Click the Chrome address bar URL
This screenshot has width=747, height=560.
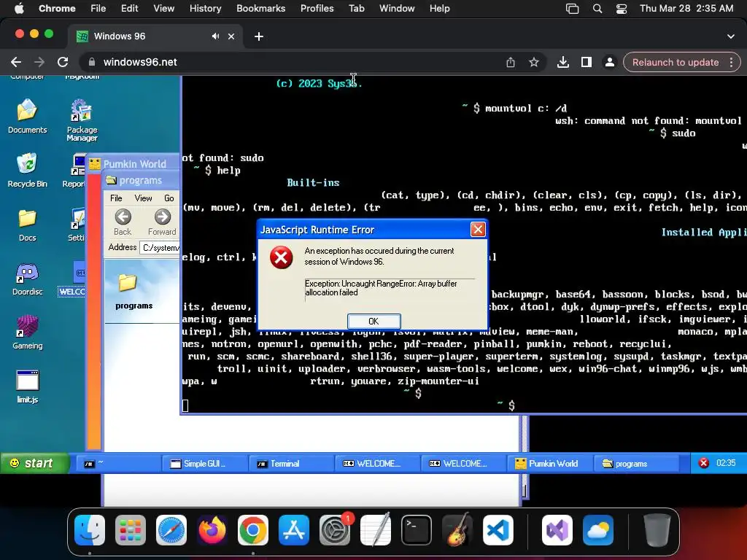point(140,62)
